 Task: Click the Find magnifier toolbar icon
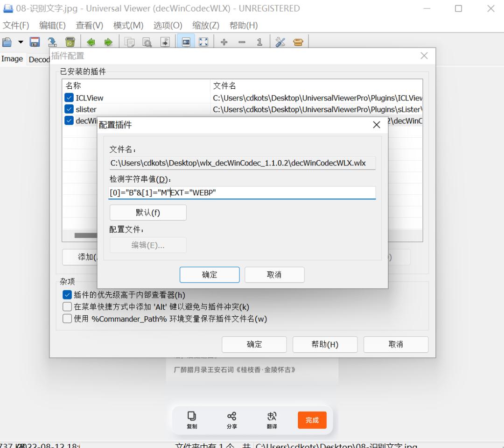coord(147,42)
